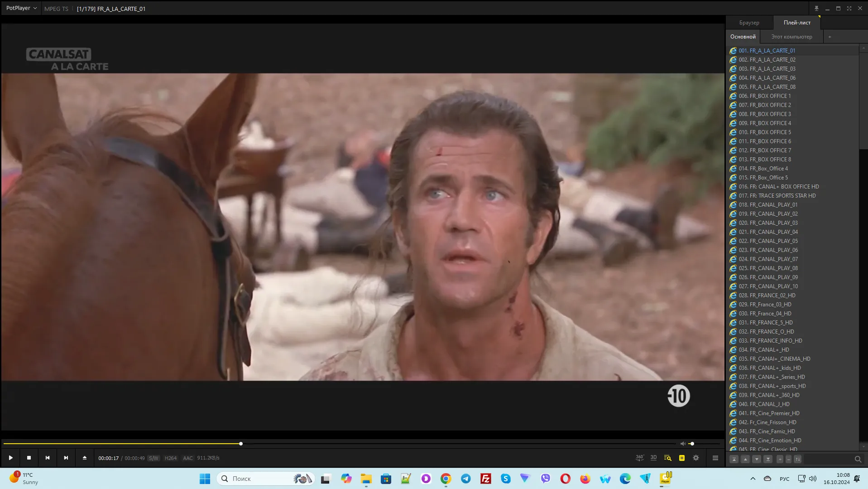
Task: Move selected playlist item up
Action: click(x=745, y=459)
